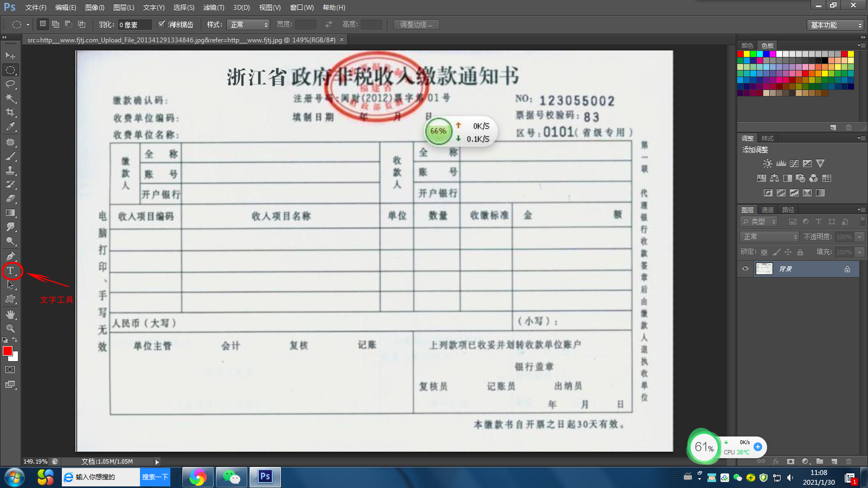The height and width of the screenshot is (488, 868).
Task: Open the 类型 layer filter dropdown
Action: pos(759,222)
